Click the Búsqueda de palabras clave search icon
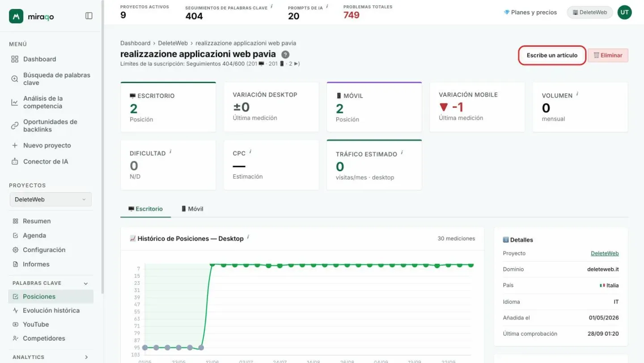The width and height of the screenshot is (644, 363). pos(15,79)
